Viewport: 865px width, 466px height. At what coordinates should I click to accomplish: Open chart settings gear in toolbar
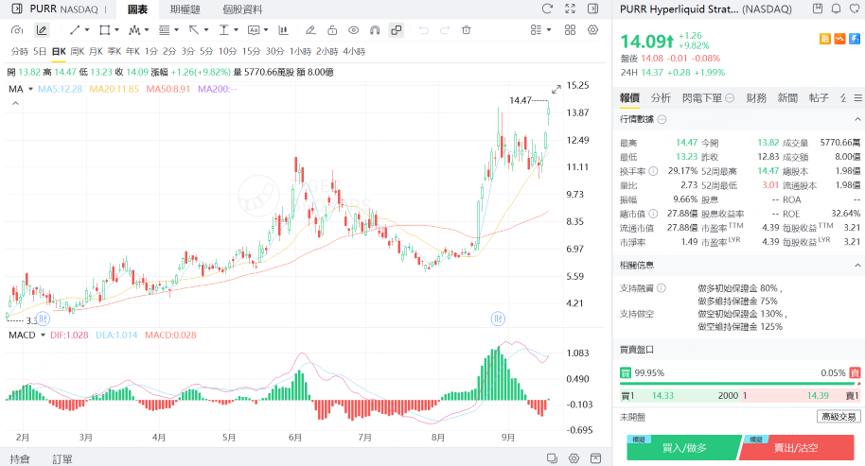coord(593,30)
